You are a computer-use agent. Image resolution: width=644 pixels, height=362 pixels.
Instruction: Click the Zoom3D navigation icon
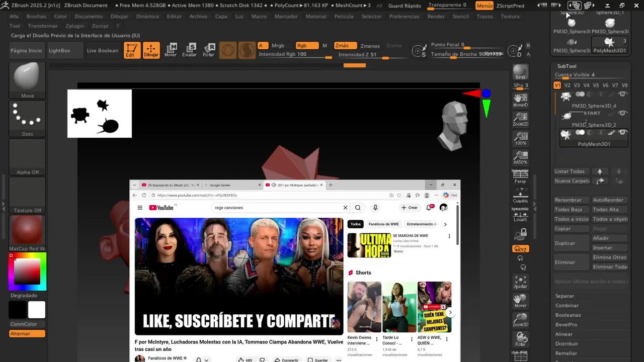[x=521, y=320]
